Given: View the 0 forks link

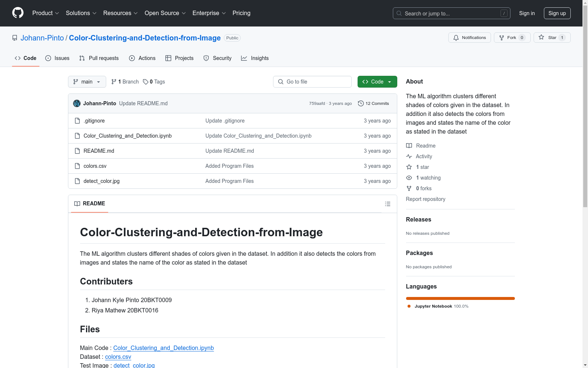Looking at the screenshot, I should [419, 188].
